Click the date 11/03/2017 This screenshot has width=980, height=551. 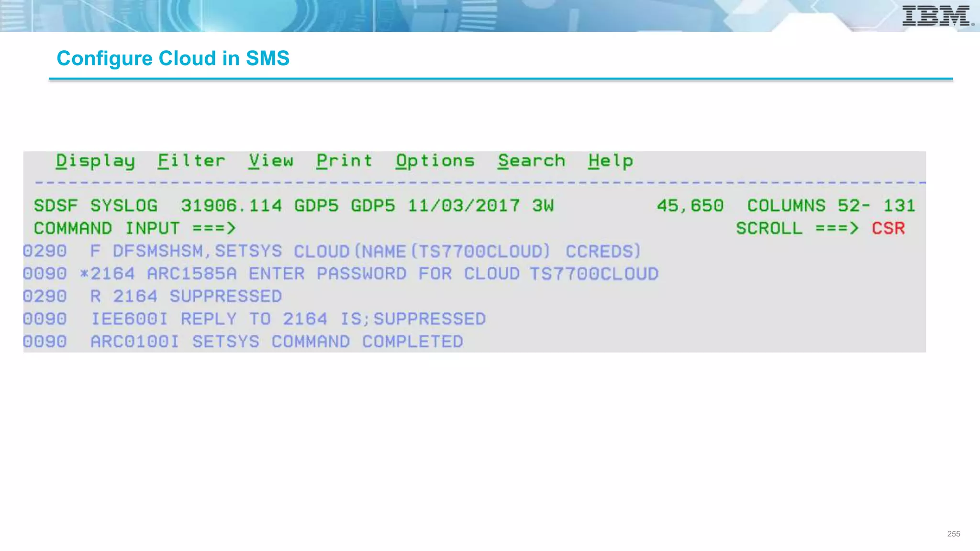coord(463,206)
